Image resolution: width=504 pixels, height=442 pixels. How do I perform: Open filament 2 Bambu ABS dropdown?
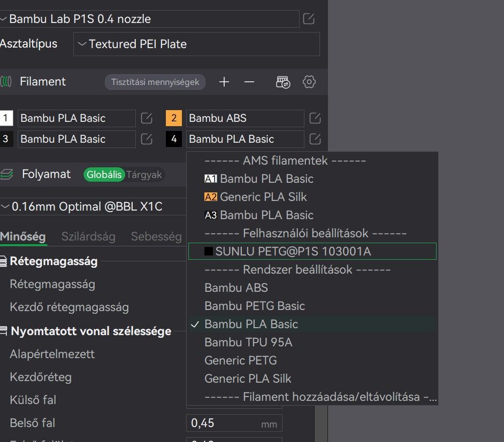(245, 118)
